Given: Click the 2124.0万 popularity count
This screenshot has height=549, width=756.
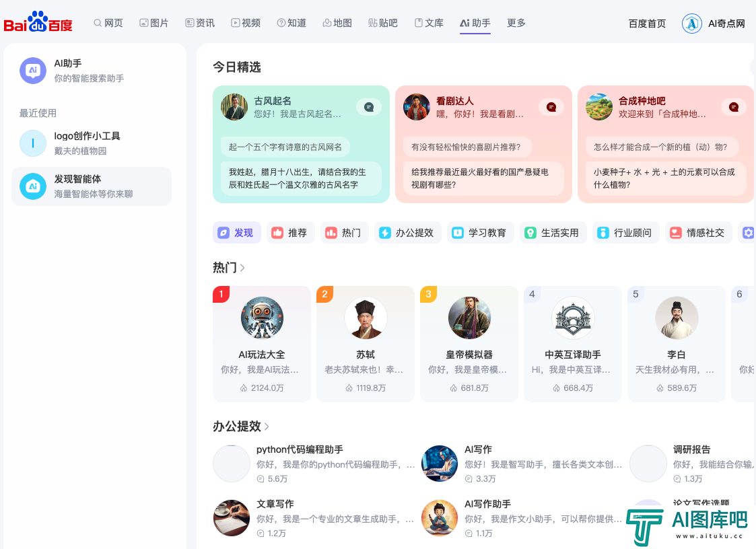Looking at the screenshot, I should (x=263, y=388).
